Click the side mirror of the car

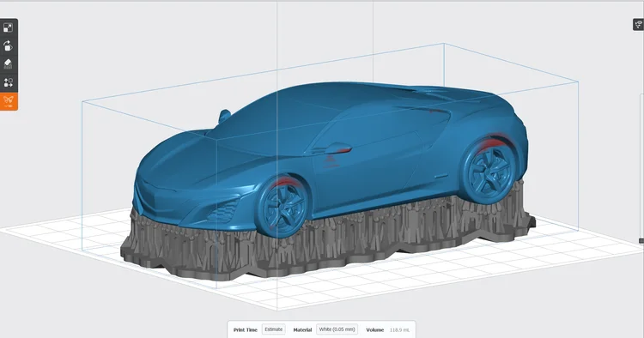(x=337, y=148)
